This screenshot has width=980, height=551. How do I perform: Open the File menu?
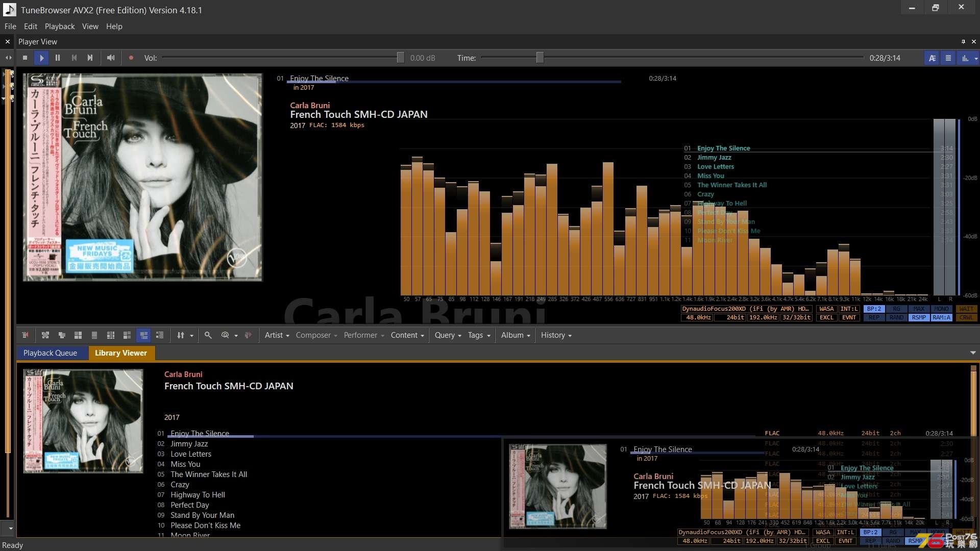coord(10,27)
